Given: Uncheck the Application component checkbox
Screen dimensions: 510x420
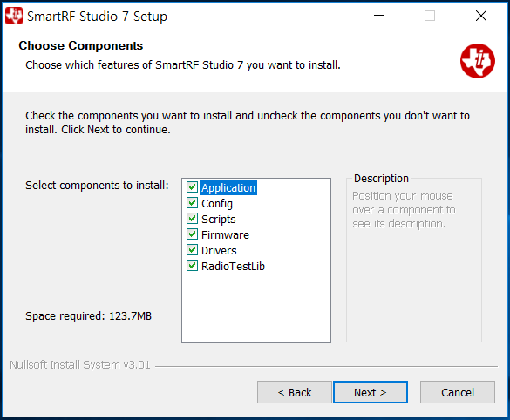Looking at the screenshot, I should pyautogui.click(x=192, y=187).
